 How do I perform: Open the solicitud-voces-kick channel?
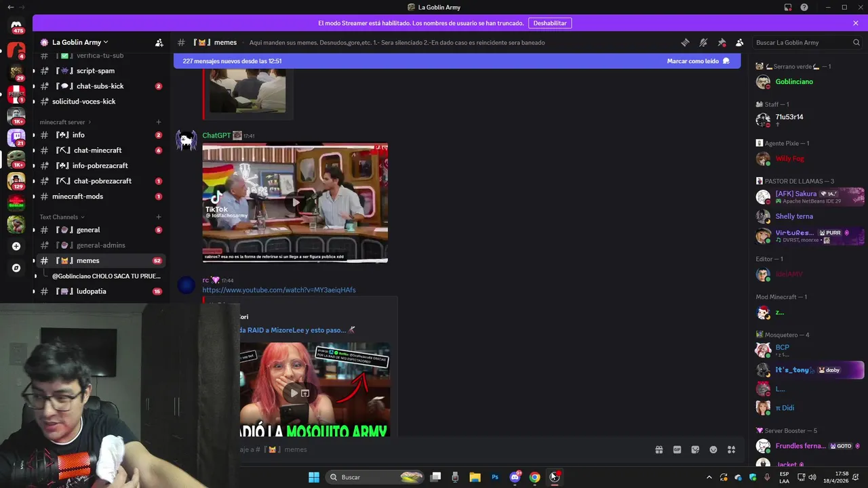[100, 102]
